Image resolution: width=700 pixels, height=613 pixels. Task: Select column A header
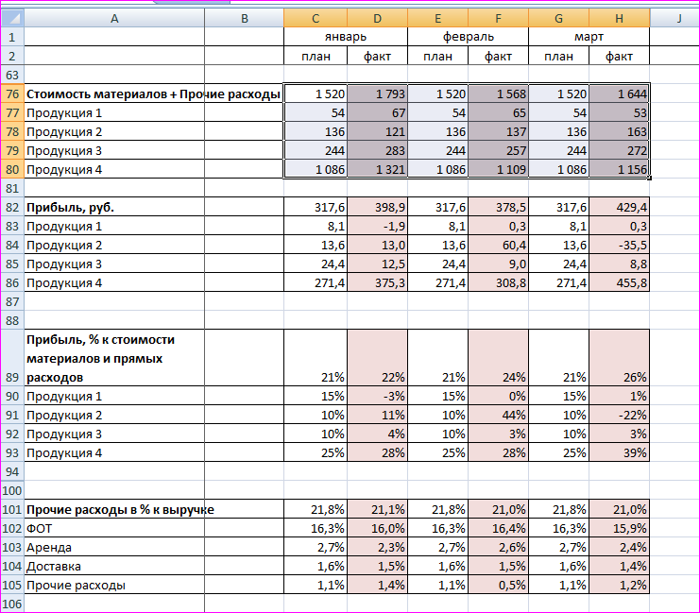pyautogui.click(x=114, y=18)
